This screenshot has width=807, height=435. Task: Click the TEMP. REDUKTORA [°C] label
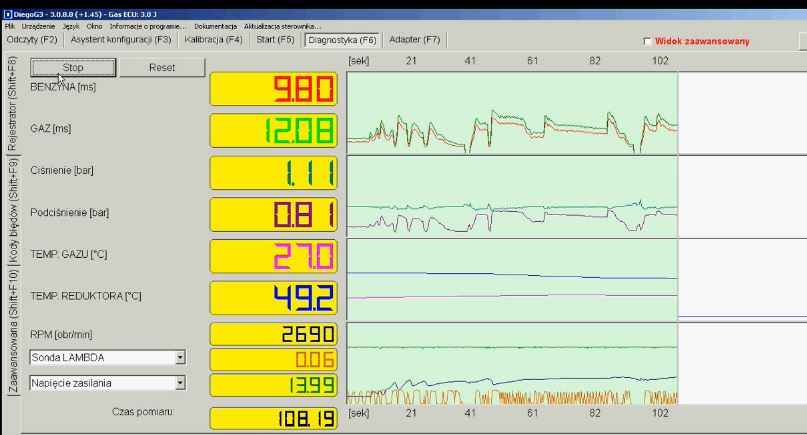tap(85, 296)
